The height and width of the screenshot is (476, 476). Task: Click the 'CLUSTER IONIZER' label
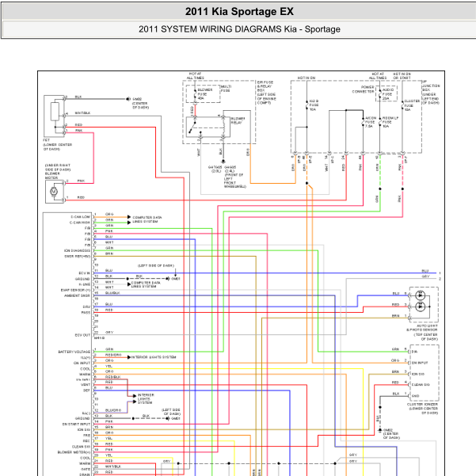pyautogui.click(x=423, y=405)
